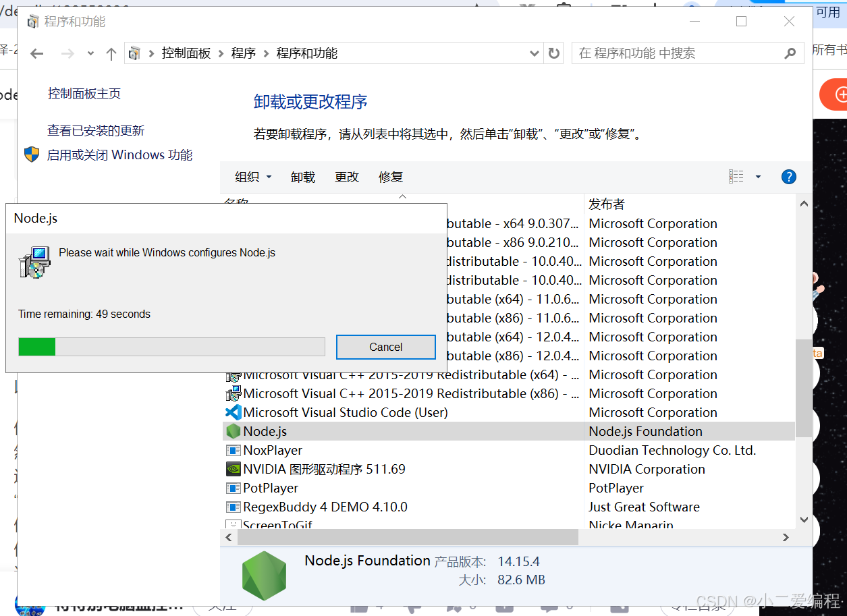Image resolution: width=847 pixels, height=616 pixels.
Task: Click the green Node.js hexagon list icon
Action: pos(234,431)
